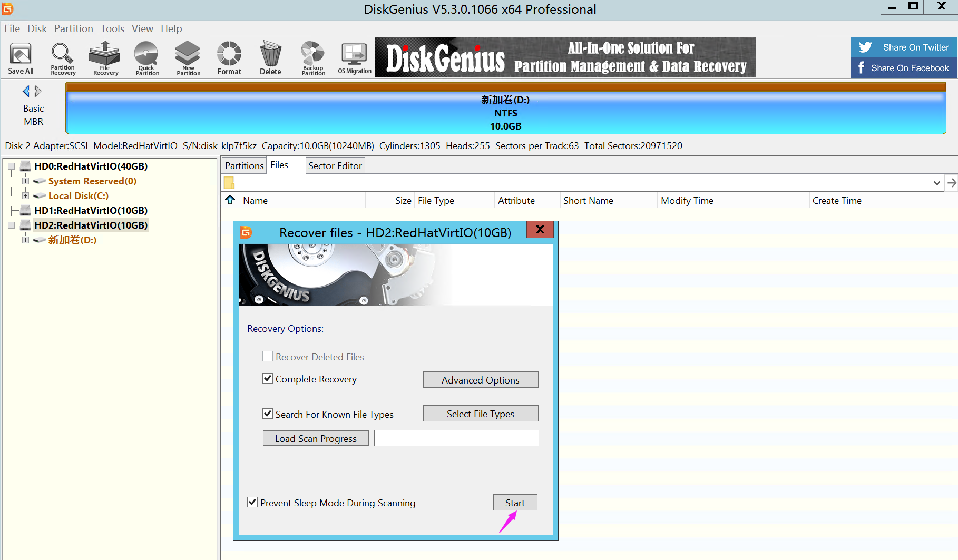Click the scan progress file path field
Image resolution: width=958 pixels, height=560 pixels.
(456, 438)
